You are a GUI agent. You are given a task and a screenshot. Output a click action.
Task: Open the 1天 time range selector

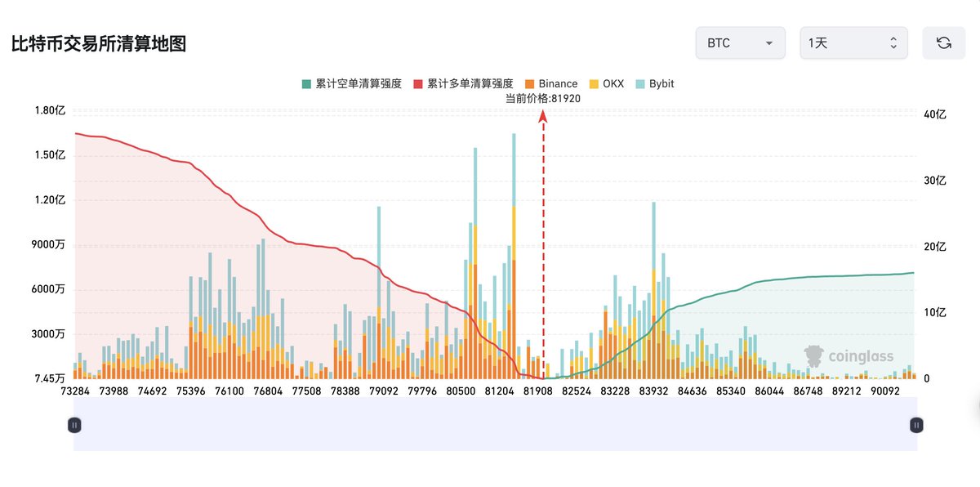(x=853, y=43)
